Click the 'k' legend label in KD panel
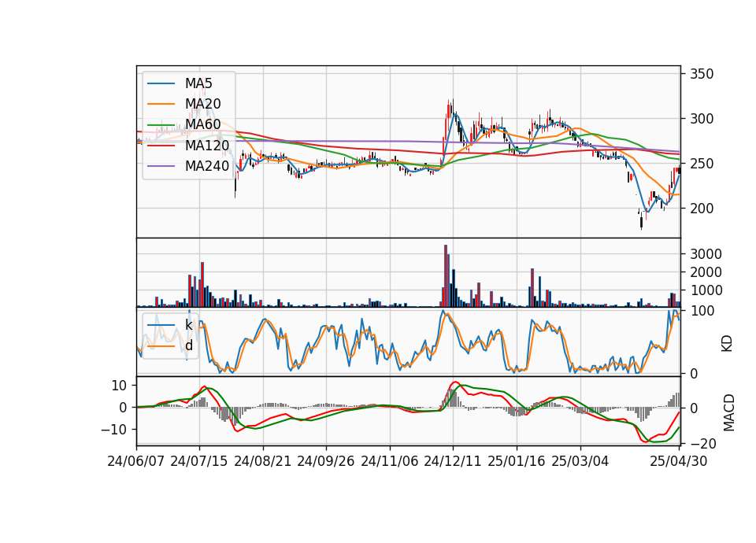This screenshot has width=756, height=543. [188, 325]
